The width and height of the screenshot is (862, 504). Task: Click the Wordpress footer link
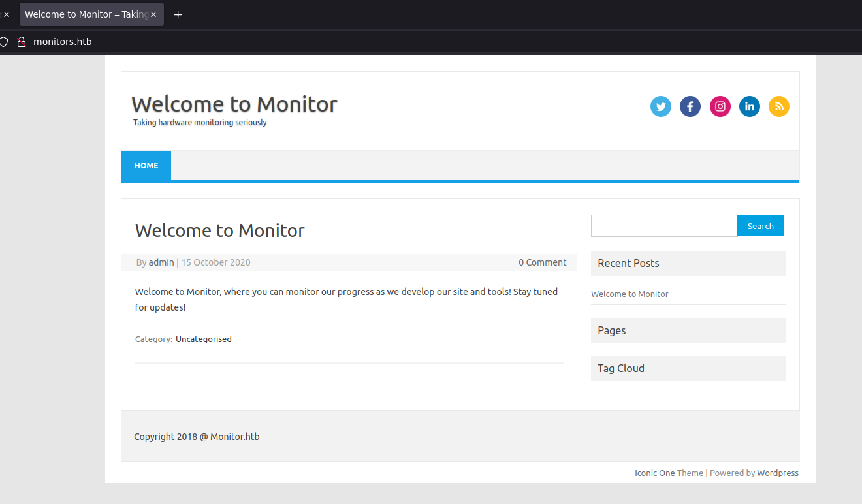[777, 473]
